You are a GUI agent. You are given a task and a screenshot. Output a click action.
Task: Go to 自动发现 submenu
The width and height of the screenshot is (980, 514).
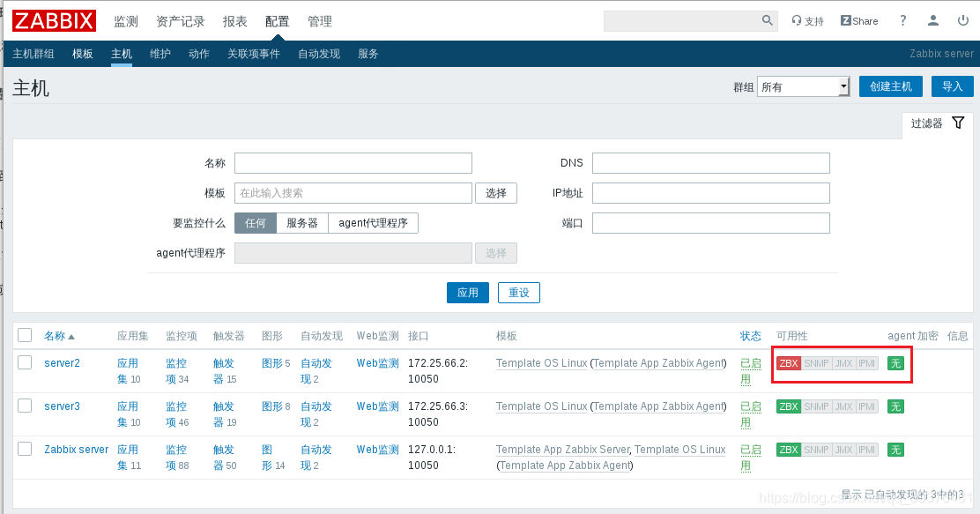[319, 54]
